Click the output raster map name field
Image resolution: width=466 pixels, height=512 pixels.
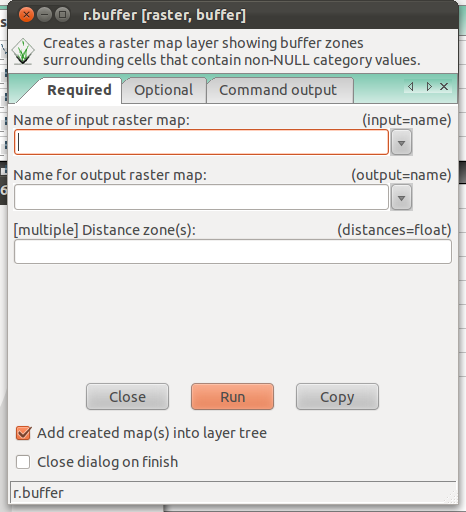[x=201, y=197]
